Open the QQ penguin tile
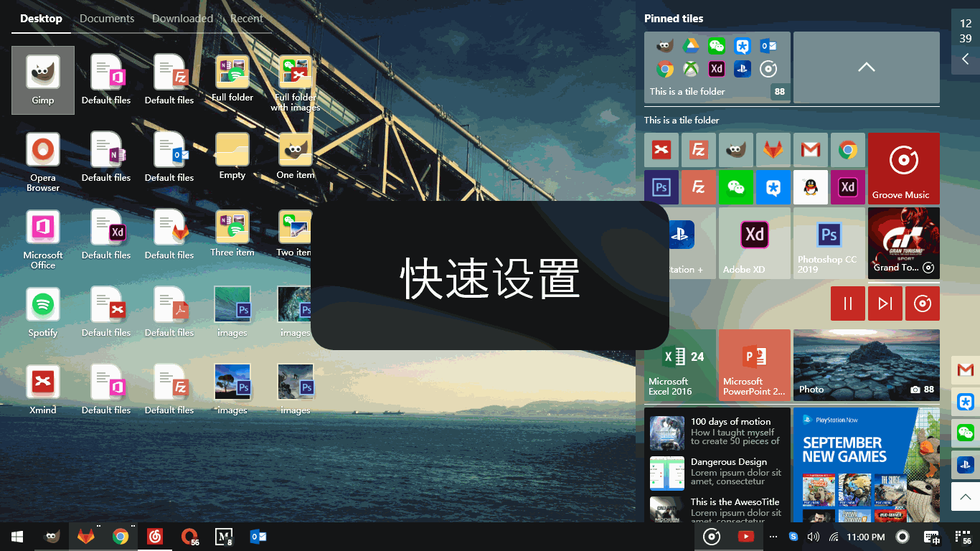The image size is (980, 551). pos(811,187)
